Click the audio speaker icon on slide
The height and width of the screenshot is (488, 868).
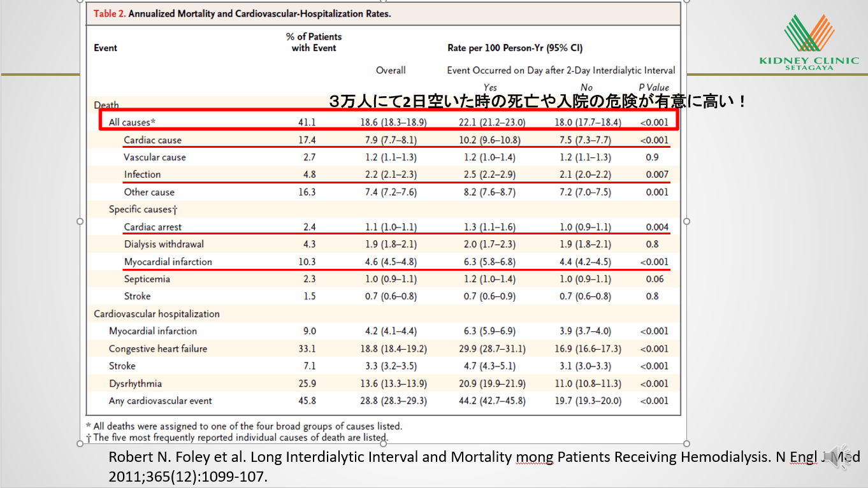pos(843,457)
